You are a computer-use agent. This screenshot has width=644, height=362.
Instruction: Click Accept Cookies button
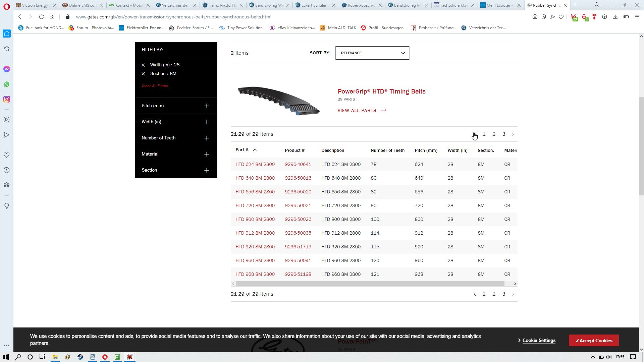pyautogui.click(x=593, y=341)
